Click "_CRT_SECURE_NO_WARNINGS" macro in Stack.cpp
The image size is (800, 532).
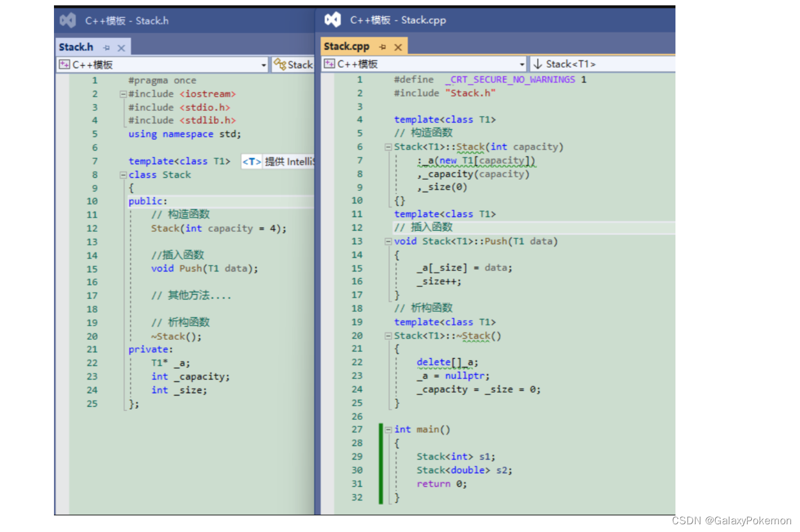(x=510, y=79)
